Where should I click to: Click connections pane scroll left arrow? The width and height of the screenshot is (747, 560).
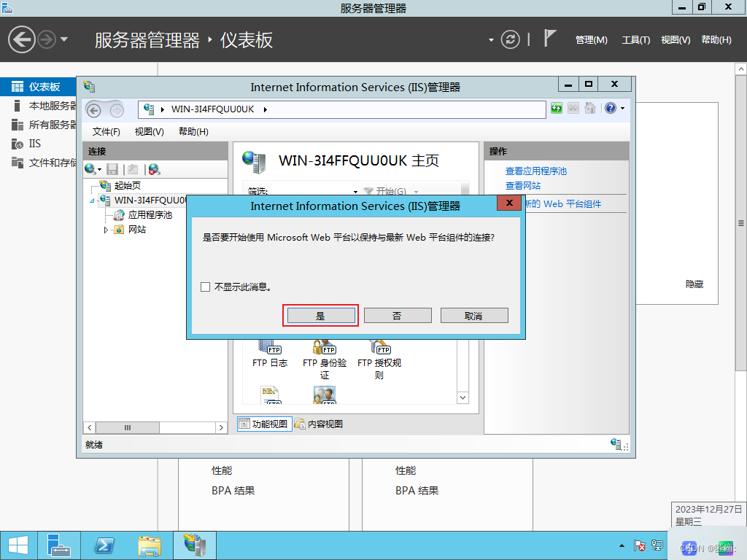pos(90,427)
